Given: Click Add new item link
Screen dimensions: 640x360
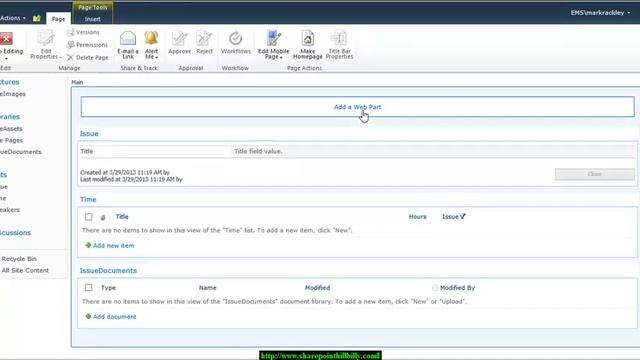Looking at the screenshot, I should (x=113, y=245).
